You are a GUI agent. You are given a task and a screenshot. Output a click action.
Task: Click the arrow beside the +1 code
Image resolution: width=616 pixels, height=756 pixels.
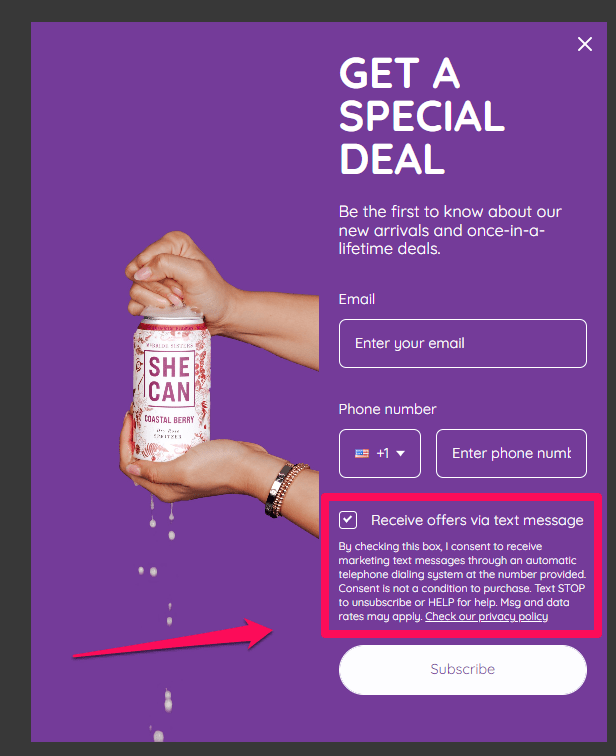tap(401, 454)
